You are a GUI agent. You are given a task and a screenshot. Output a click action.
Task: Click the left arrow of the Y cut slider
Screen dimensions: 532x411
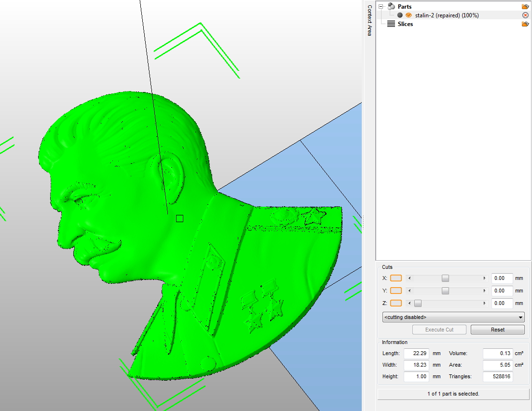(409, 291)
